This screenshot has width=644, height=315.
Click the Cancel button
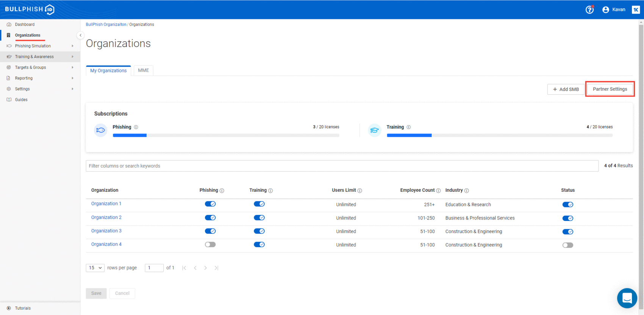122,293
